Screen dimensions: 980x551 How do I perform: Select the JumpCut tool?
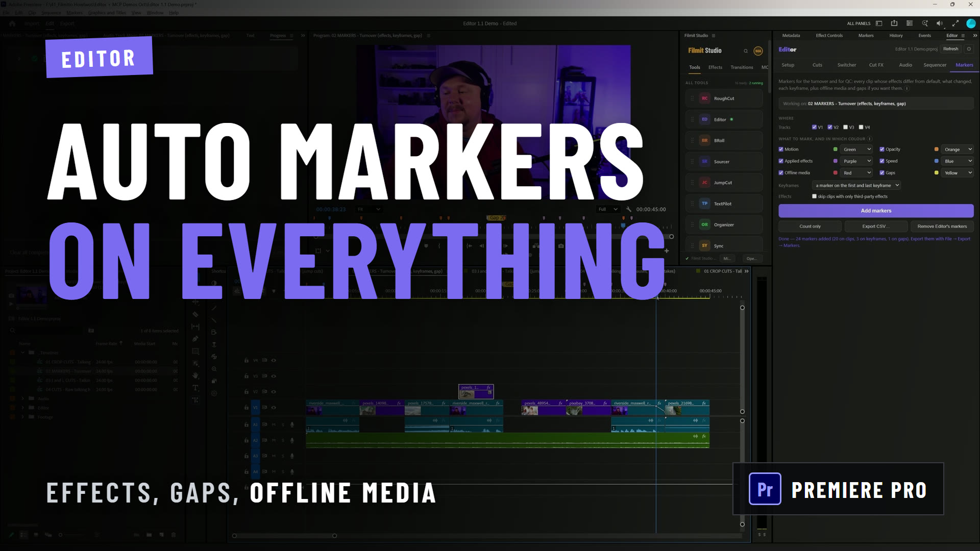(x=724, y=183)
